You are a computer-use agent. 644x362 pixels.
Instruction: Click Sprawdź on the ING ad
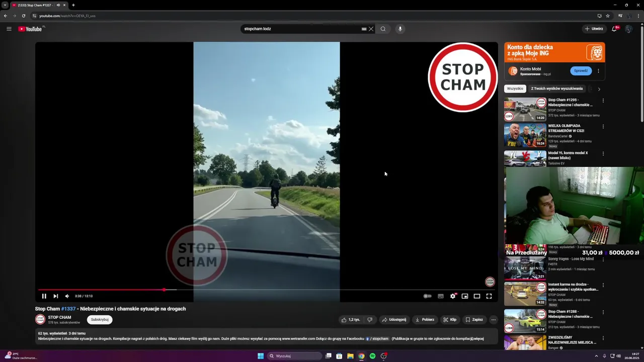[581, 71]
